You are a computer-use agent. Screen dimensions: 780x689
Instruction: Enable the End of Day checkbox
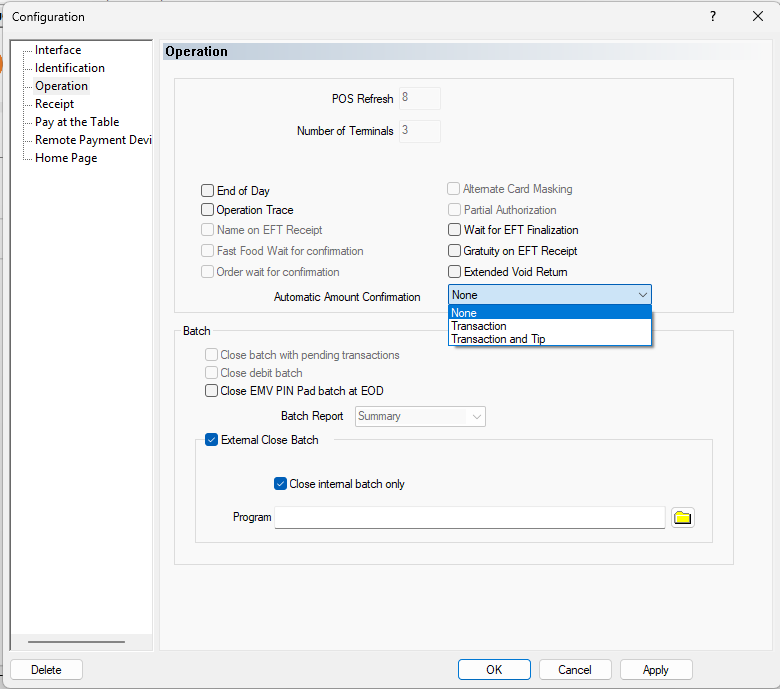coord(208,191)
